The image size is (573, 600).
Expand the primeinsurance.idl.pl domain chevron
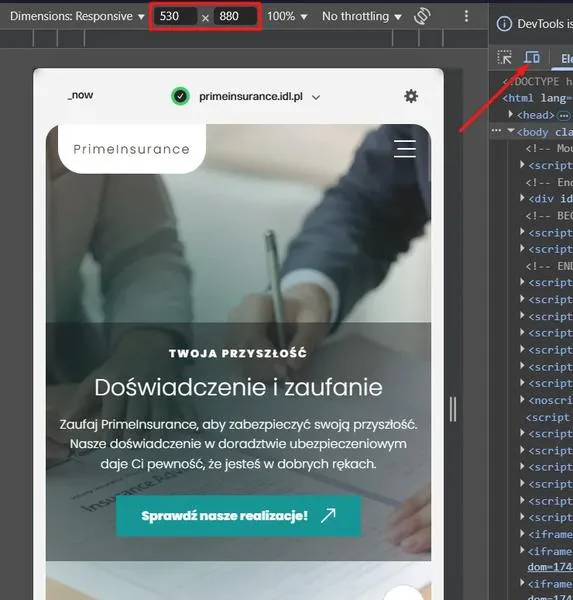[x=316, y=98]
